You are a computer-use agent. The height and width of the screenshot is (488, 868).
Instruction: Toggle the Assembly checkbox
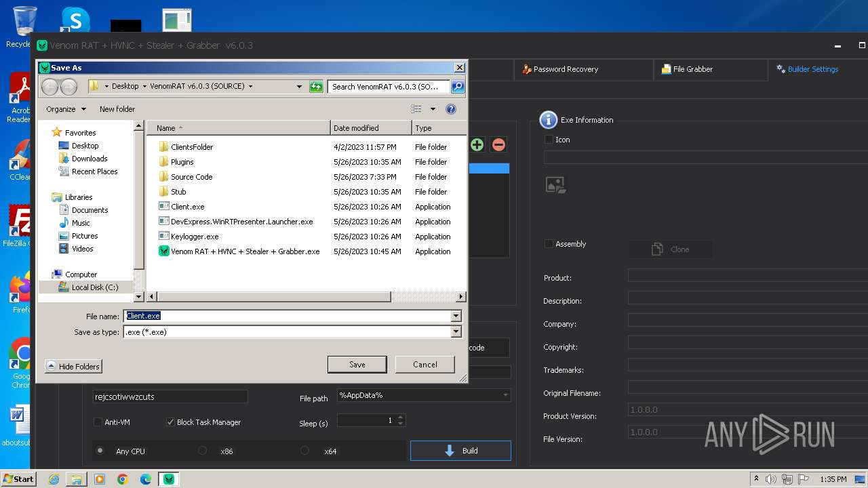[549, 244]
